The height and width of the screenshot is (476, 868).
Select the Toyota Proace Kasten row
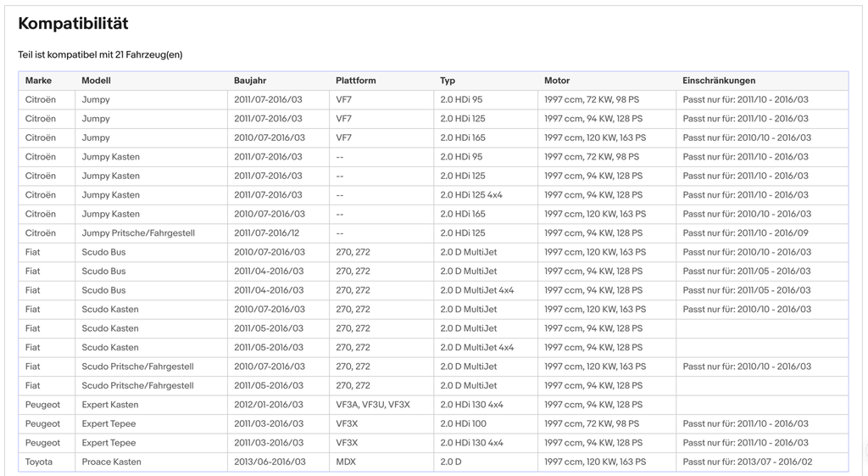(x=433, y=462)
